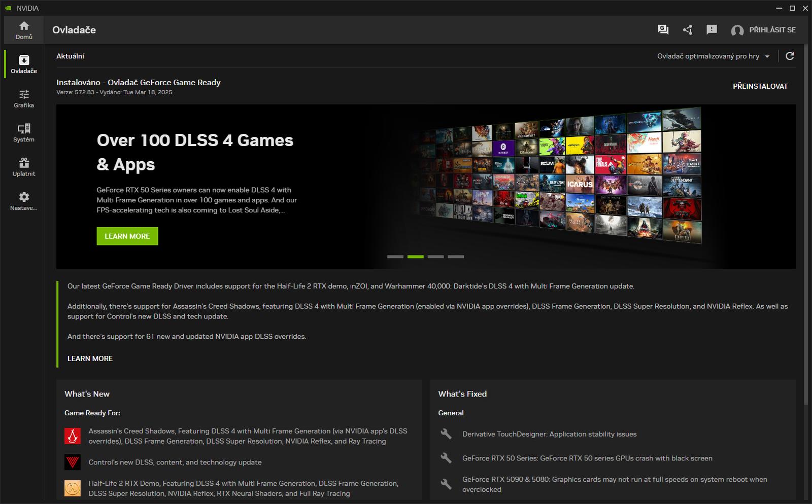Open the Uplatnit gift section

click(x=24, y=167)
